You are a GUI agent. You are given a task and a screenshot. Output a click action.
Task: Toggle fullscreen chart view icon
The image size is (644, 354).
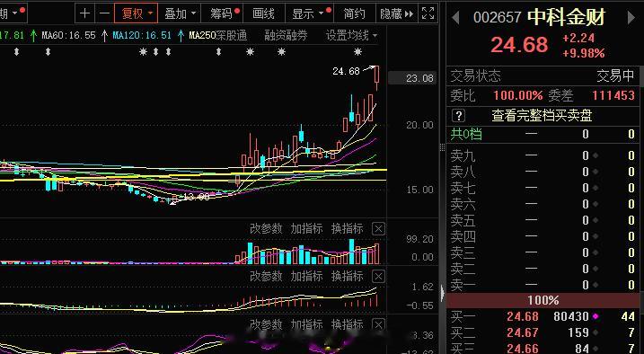click(x=428, y=13)
